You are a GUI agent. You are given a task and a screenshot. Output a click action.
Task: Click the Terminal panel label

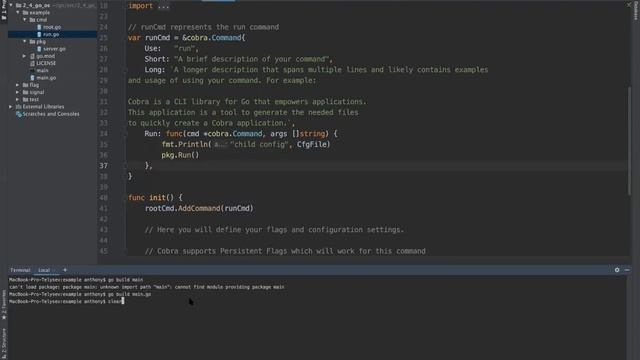(20, 270)
